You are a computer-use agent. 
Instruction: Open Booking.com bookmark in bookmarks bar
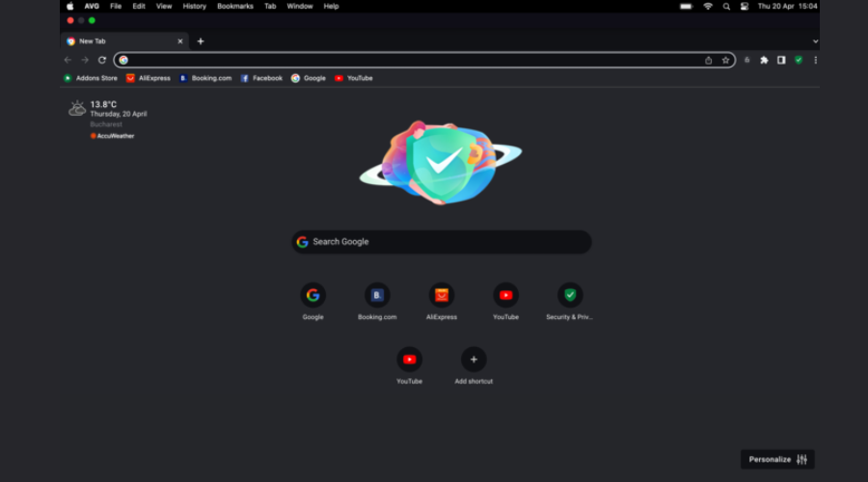click(x=205, y=78)
